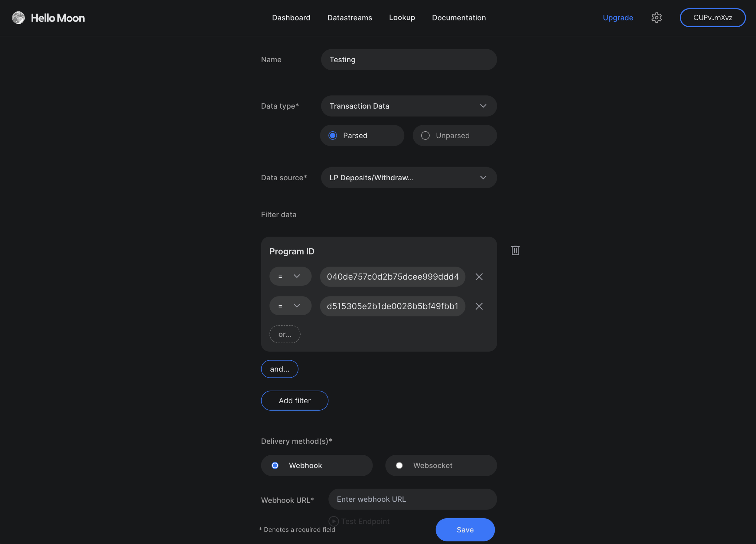Open Documentation in the top navigation

pos(459,18)
